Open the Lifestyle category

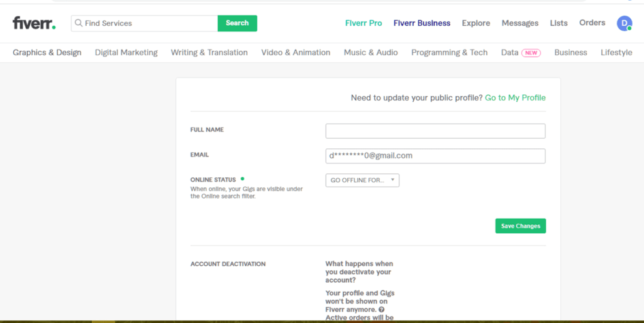click(616, 53)
